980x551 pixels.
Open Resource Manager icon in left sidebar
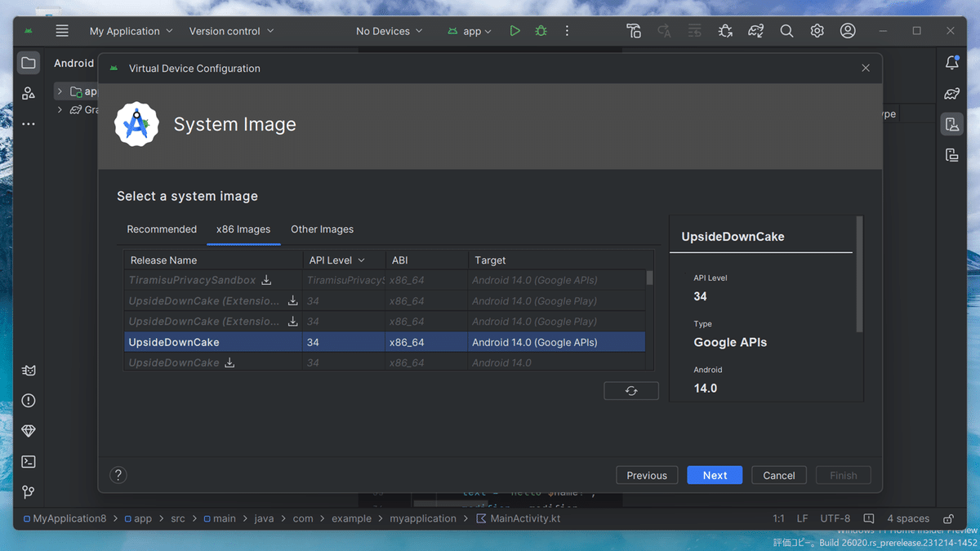click(29, 93)
